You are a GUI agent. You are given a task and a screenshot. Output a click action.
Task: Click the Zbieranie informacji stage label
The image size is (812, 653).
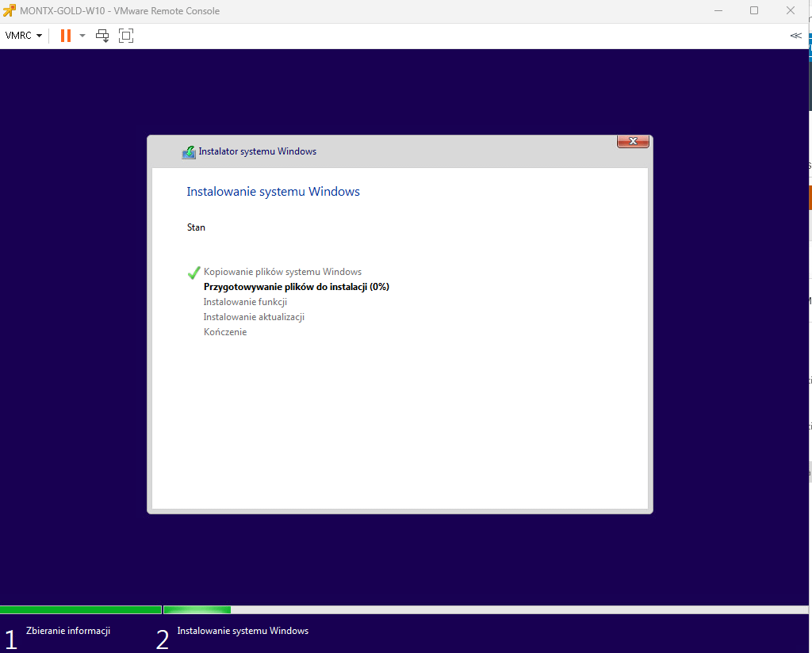click(x=67, y=631)
